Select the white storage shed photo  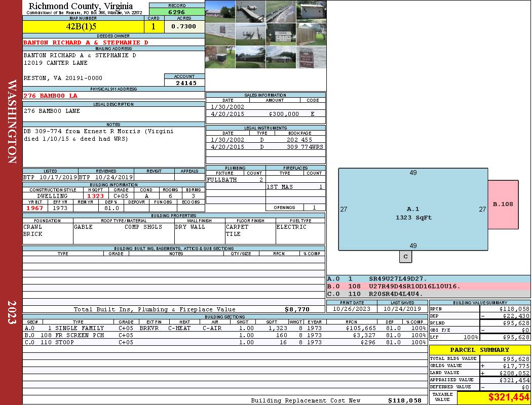[x=280, y=34]
